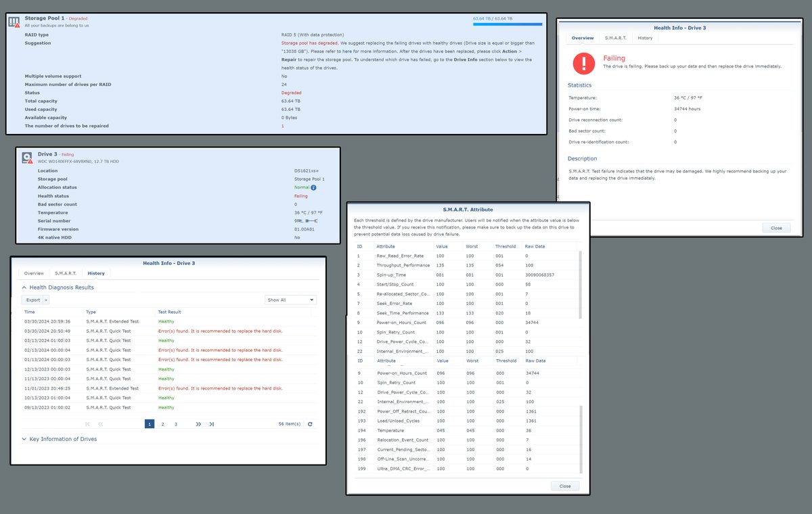Select the 03/30/2024 20:50:49 Quick Test row

coord(168,331)
